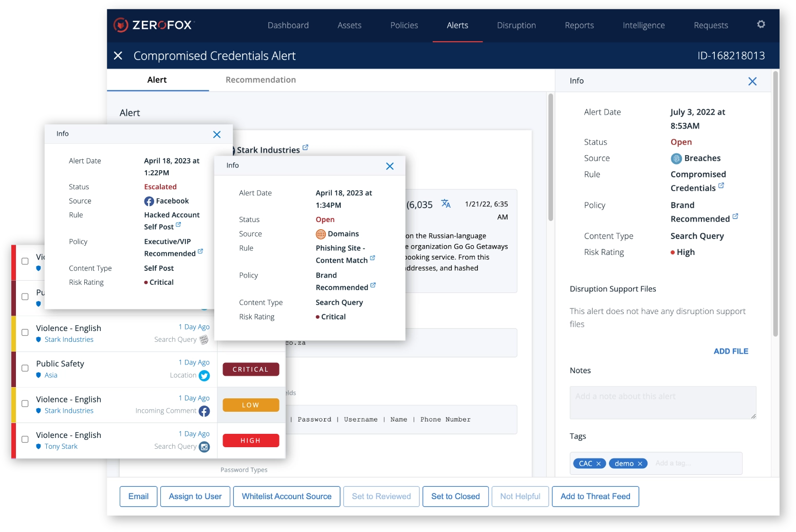
Task: Click the Notes field to add a note
Action: 662,402
